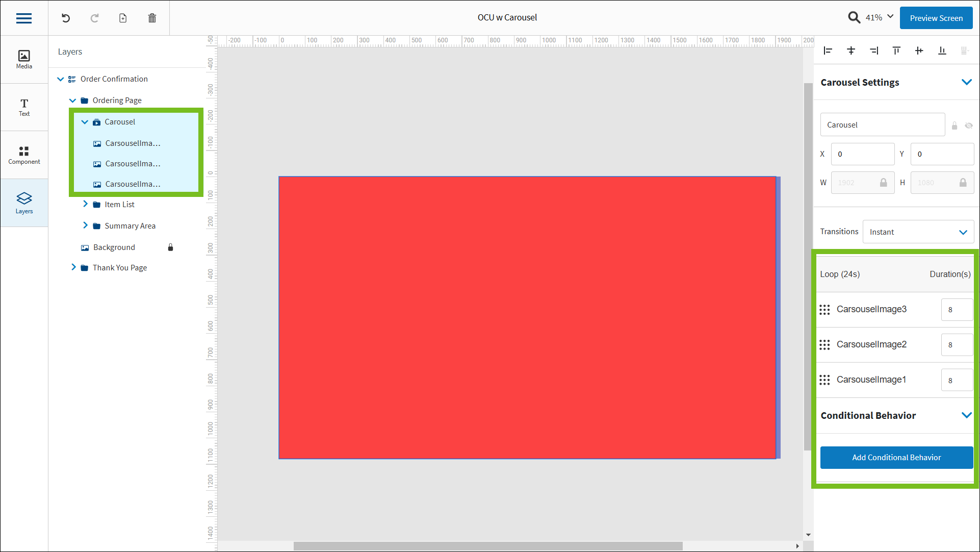Viewport: 980px width, 552px height.
Task: Click the Preview Screen button
Action: [x=936, y=18]
